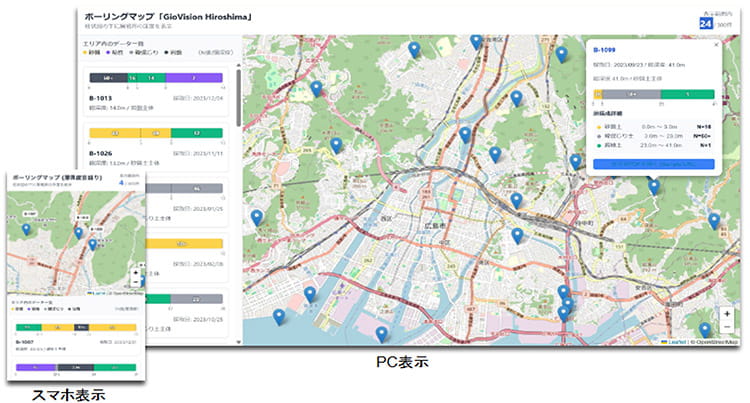This screenshot has height=403, width=750.
Task: Select the westernmost marker on the PC map
Action: [x=257, y=218]
